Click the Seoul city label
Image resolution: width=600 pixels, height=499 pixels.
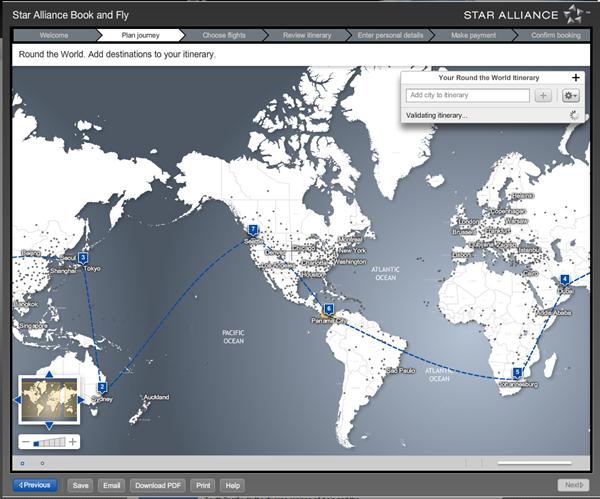(68, 258)
